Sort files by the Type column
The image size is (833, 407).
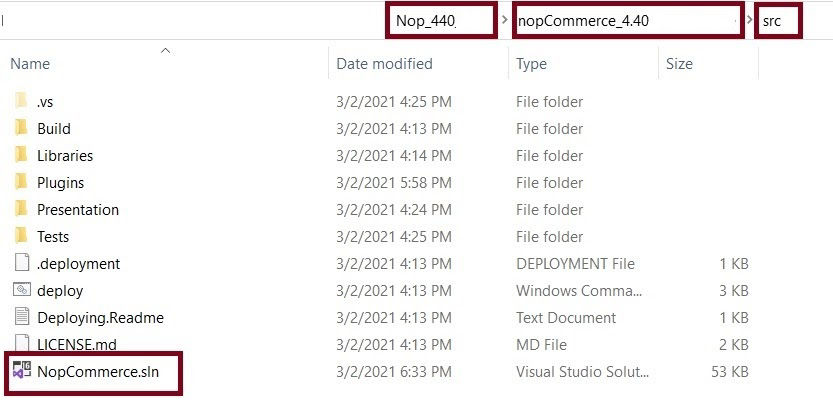tap(531, 64)
